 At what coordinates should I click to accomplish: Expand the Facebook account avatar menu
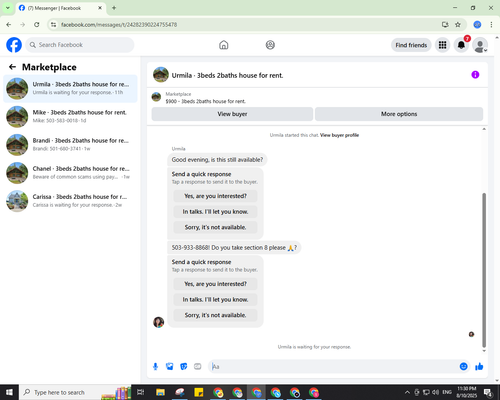click(x=480, y=45)
